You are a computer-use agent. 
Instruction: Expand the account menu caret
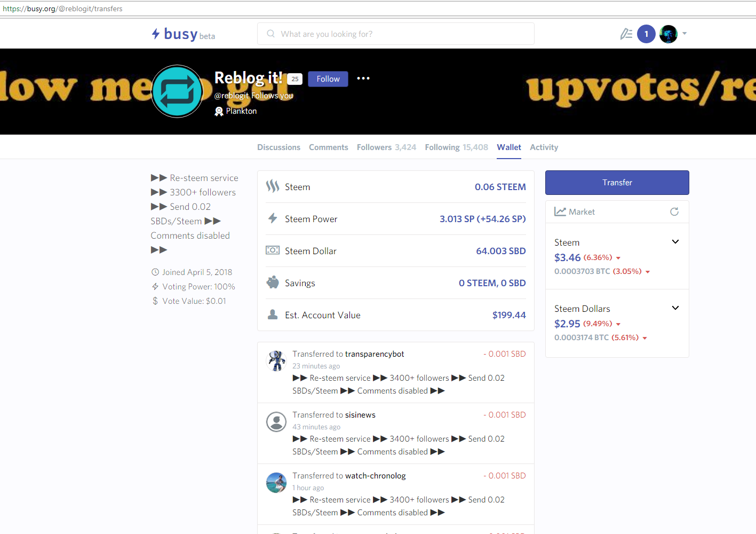685,34
